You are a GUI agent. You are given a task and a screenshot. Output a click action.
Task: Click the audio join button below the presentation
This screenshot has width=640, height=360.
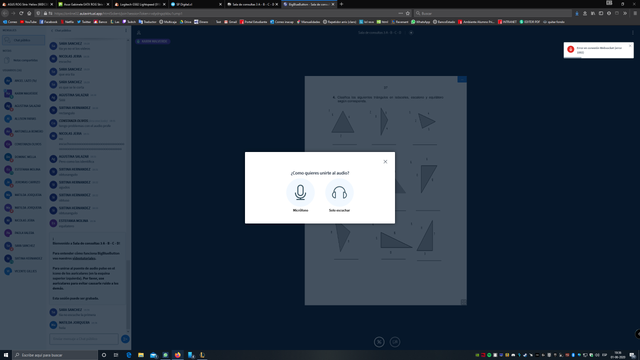[379, 342]
